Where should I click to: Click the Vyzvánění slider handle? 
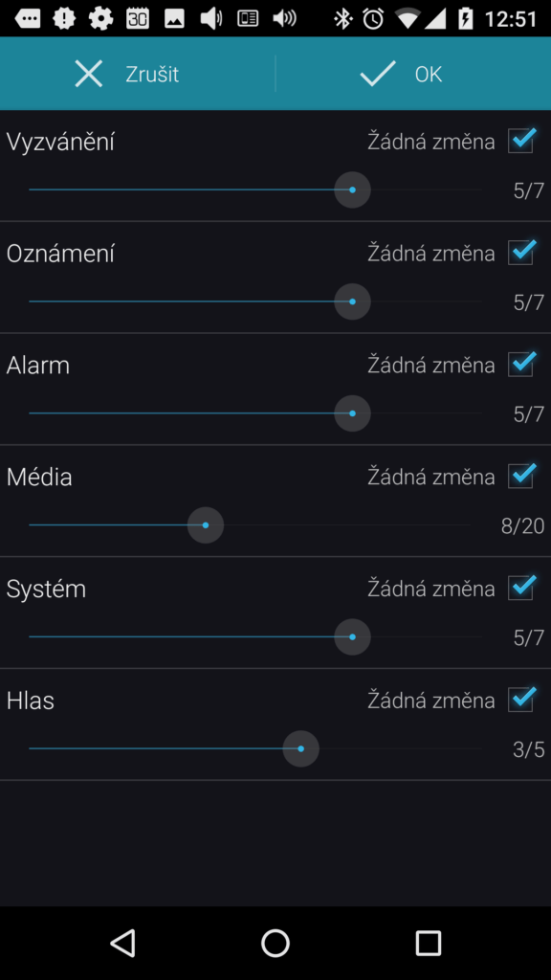[x=352, y=189]
